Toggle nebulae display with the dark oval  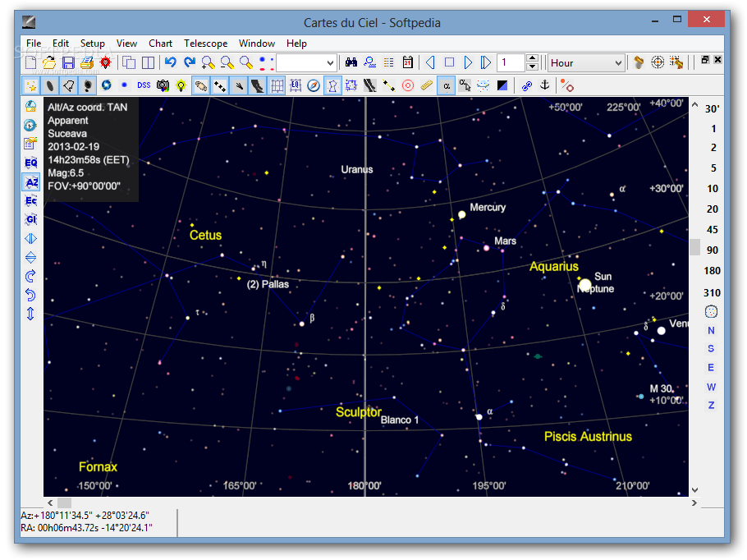tap(49, 85)
